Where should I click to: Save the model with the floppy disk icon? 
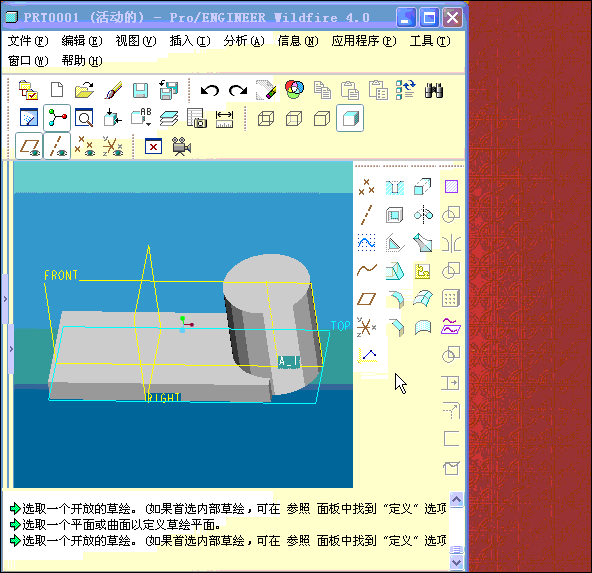(140, 91)
